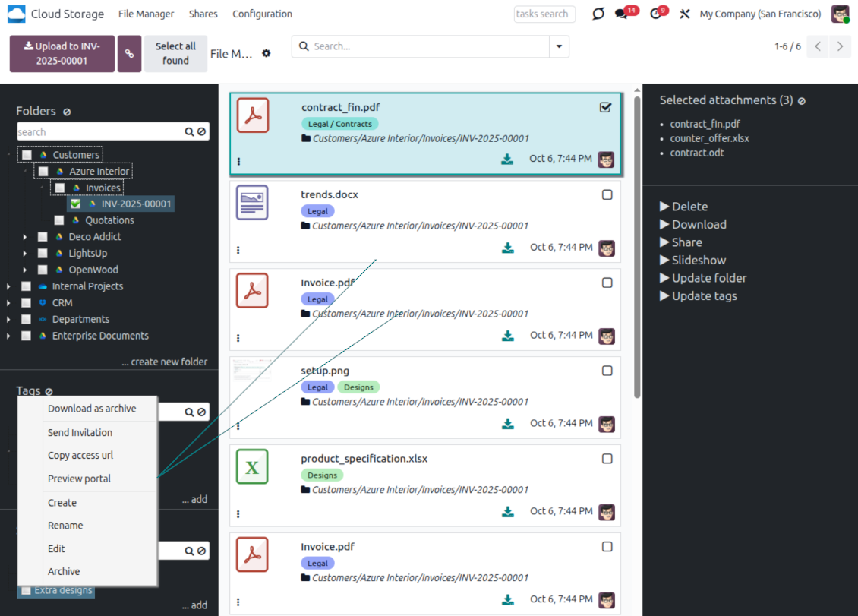This screenshot has width=858, height=616.
Task: Click the tasks search input field
Action: [544, 14]
